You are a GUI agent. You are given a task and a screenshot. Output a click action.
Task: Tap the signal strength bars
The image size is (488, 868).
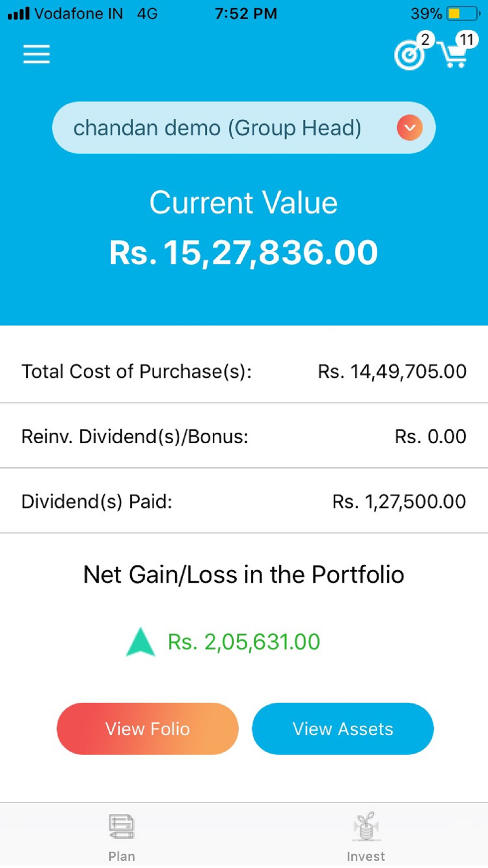[x=19, y=14]
